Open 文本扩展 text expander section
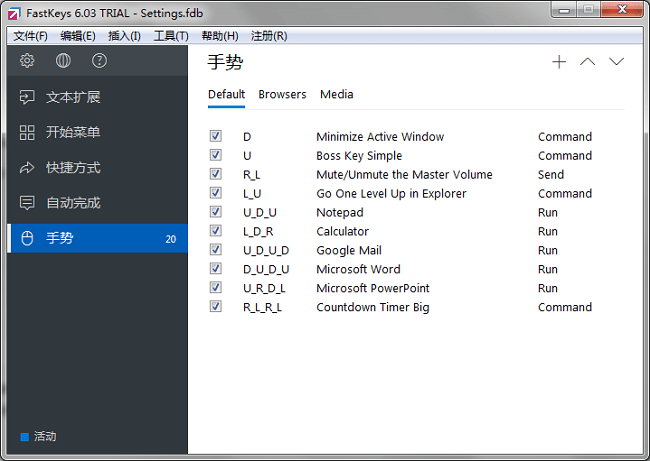This screenshot has width=650, height=461. (73, 98)
